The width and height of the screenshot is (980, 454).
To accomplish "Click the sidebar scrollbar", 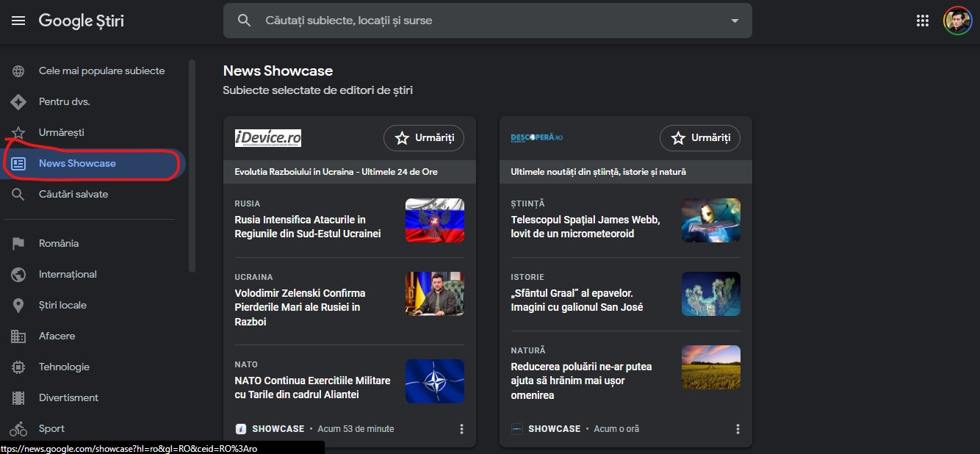I will (192, 166).
